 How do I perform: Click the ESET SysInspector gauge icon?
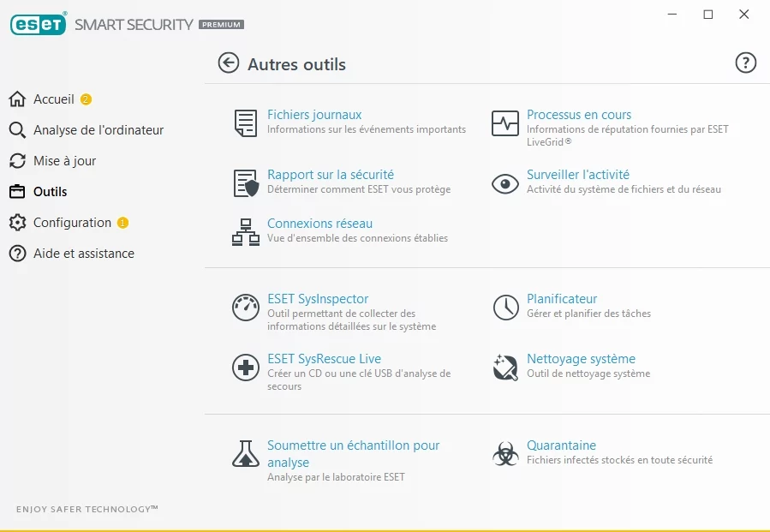(246, 308)
